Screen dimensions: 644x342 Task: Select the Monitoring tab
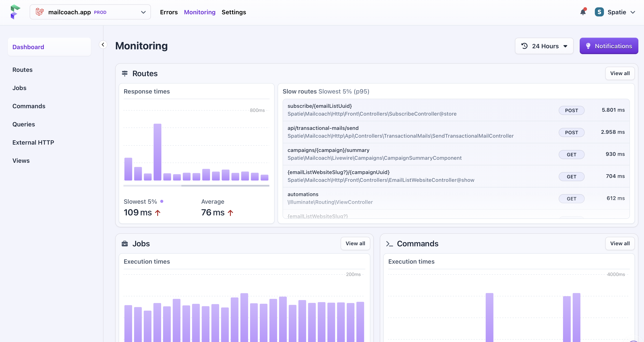[x=199, y=12]
